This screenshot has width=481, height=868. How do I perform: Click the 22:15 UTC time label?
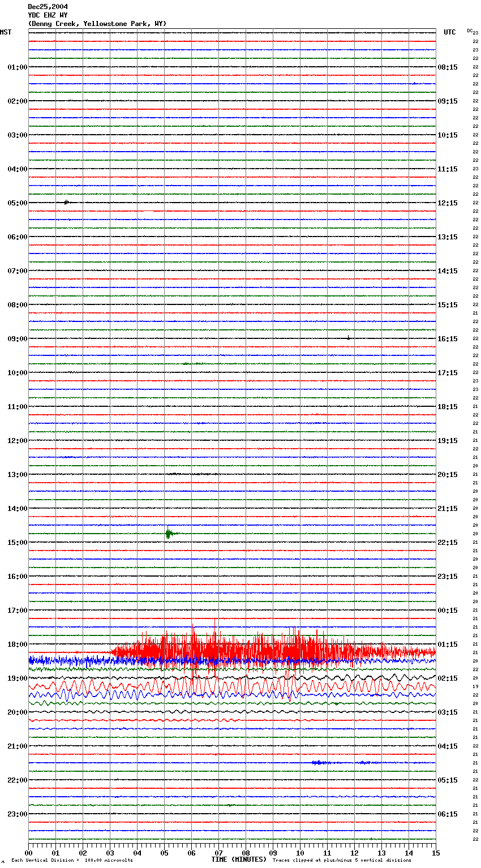point(448,543)
